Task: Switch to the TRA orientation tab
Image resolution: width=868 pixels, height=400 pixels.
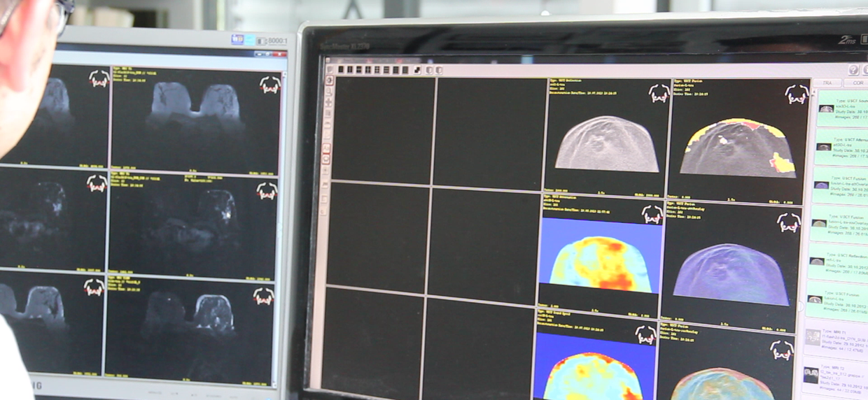Action: coord(827,82)
